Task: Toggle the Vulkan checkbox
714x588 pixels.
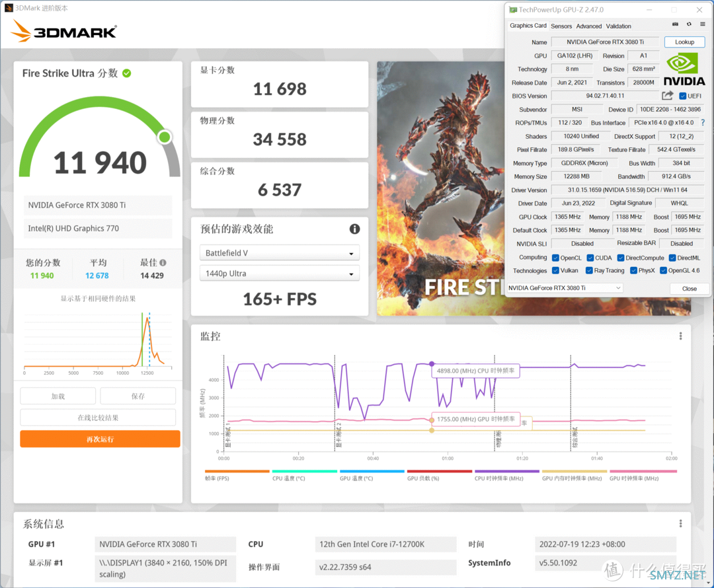Action: [x=555, y=271]
